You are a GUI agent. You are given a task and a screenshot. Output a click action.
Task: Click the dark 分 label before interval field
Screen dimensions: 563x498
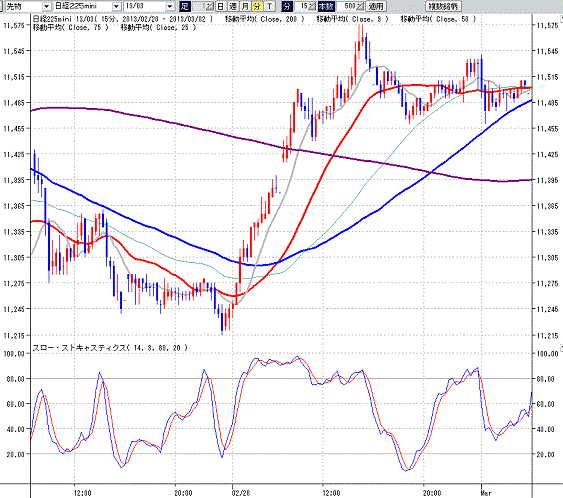pos(287,6)
